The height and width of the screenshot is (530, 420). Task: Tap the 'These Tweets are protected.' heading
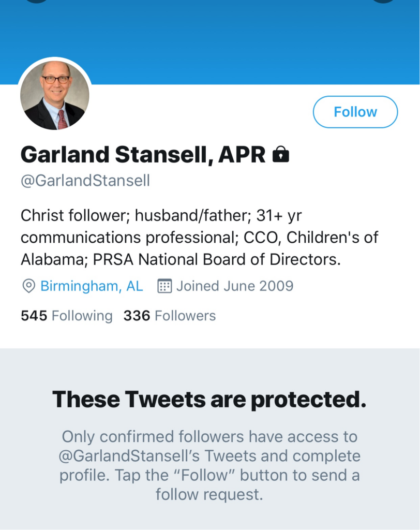click(209, 399)
